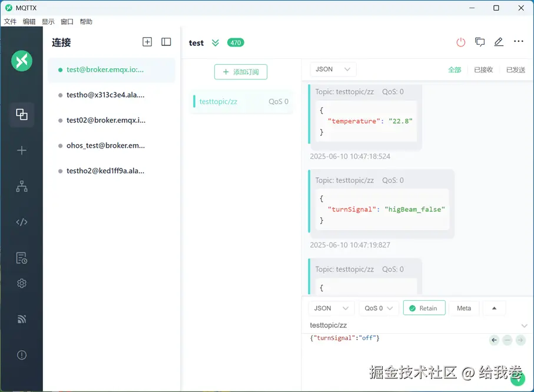
Task: Open the three-dots more menu
Action: (518, 41)
